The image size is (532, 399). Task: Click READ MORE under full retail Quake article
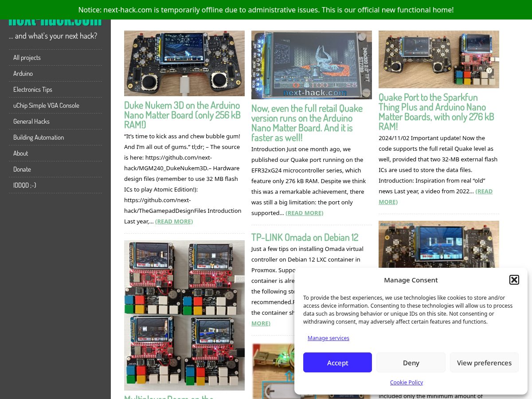click(x=304, y=213)
